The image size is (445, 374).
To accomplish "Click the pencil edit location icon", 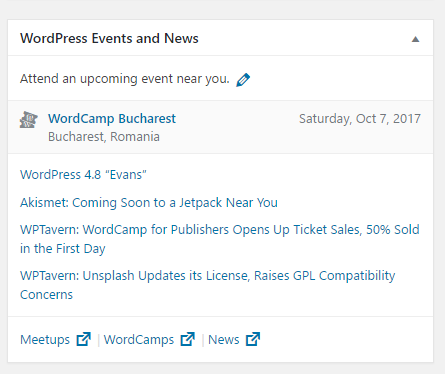I will [243, 80].
